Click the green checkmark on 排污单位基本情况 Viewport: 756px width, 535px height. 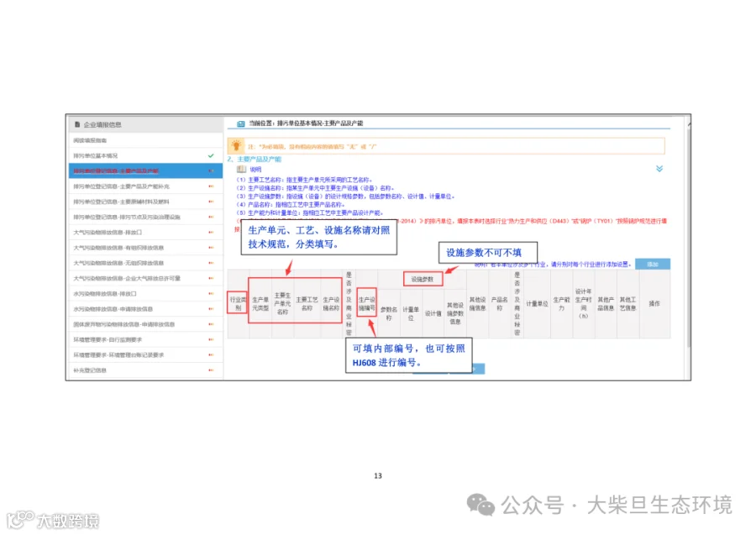pos(211,155)
